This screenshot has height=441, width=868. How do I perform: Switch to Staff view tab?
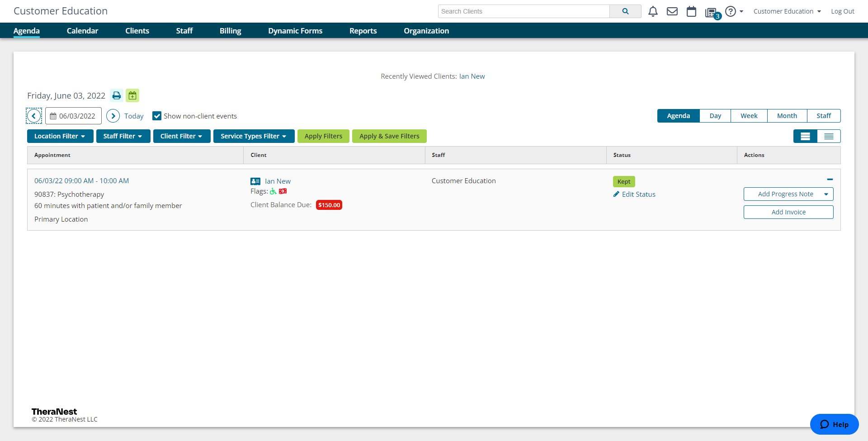(824, 116)
